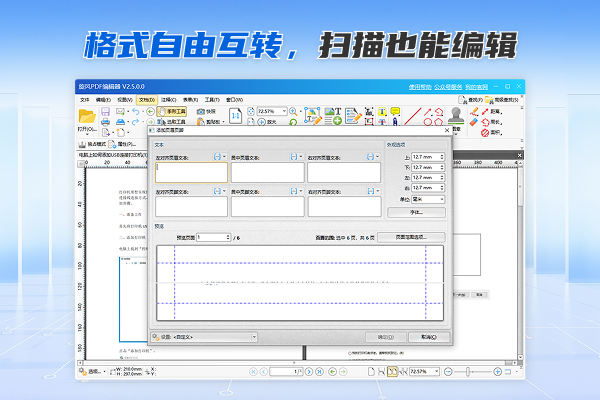Click the Zoom In magnifier icon
This screenshot has height=400, width=600.
(x=293, y=111)
